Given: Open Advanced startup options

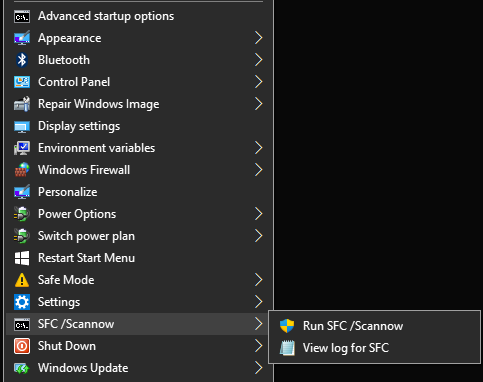Looking at the screenshot, I should pos(137,16).
